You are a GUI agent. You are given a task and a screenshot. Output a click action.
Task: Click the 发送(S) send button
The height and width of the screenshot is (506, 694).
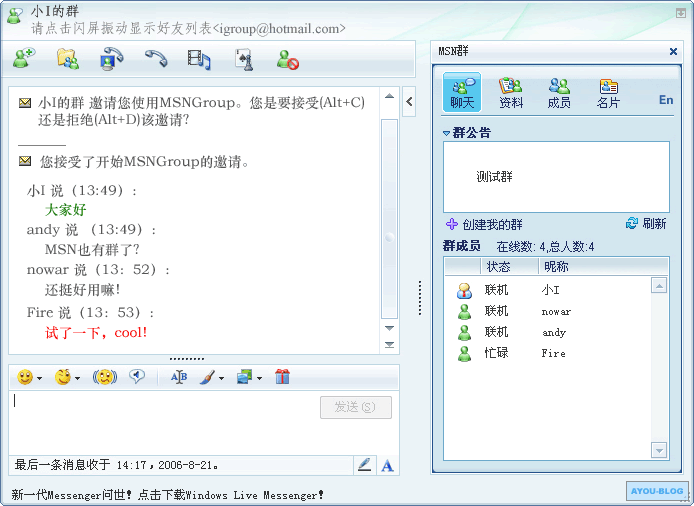click(356, 407)
